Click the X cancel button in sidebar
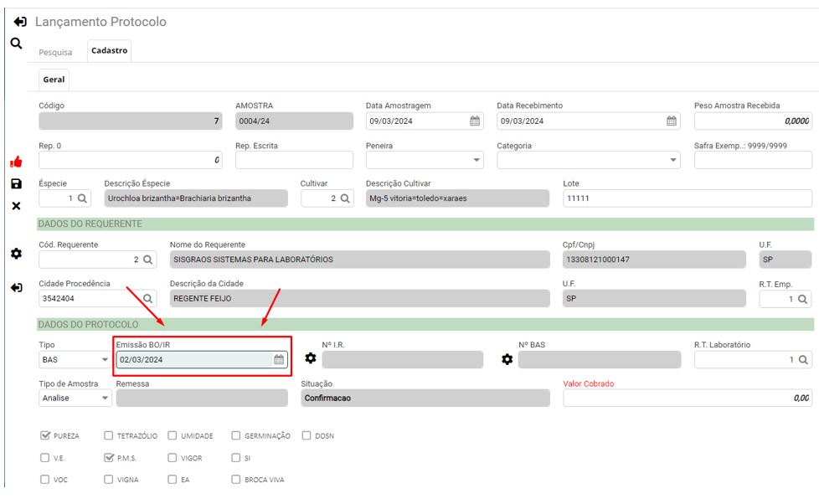The image size is (819, 504). pos(16,206)
